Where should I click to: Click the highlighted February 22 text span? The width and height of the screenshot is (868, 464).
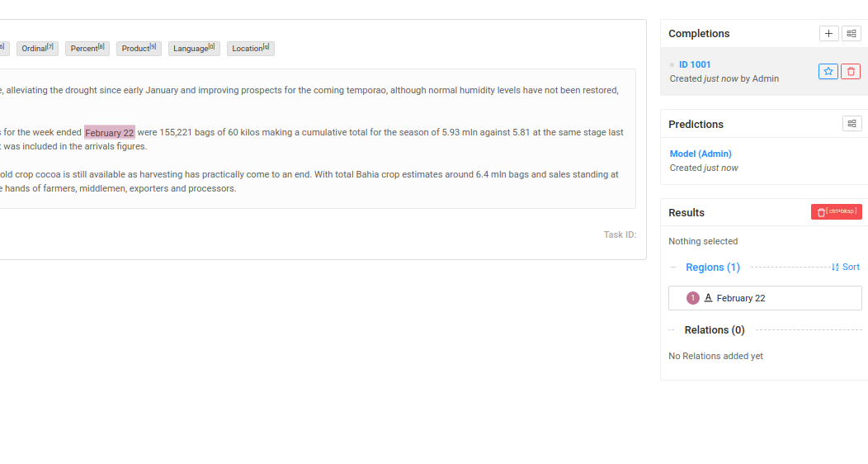point(110,132)
